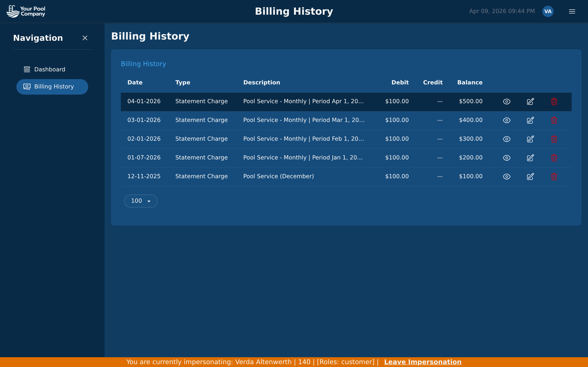The height and width of the screenshot is (367, 588).
Task: Delete the 12-11-2025 billing entry
Action: click(x=554, y=176)
